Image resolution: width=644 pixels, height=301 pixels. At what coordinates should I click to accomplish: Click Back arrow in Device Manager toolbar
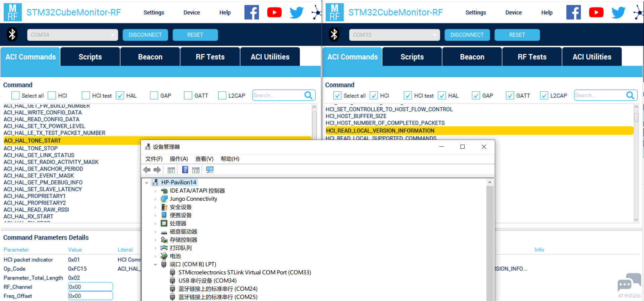coord(147,170)
